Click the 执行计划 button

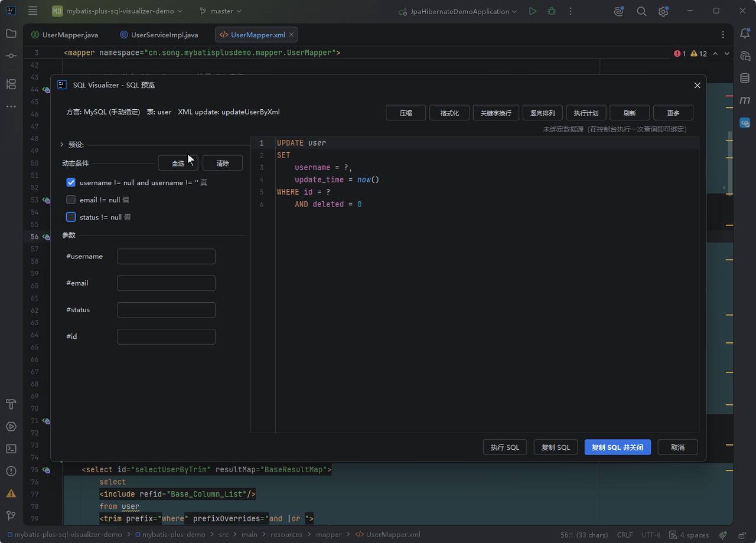click(x=586, y=113)
